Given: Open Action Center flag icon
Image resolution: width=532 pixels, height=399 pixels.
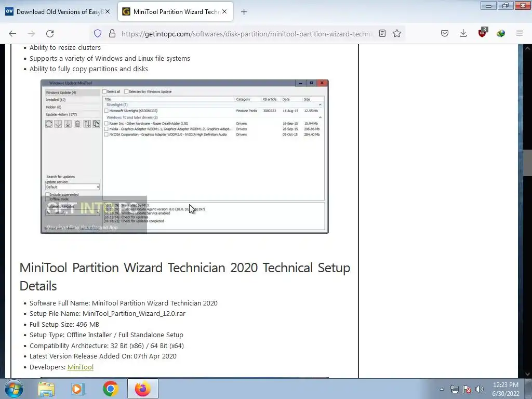Looking at the screenshot, I should click(467, 389).
